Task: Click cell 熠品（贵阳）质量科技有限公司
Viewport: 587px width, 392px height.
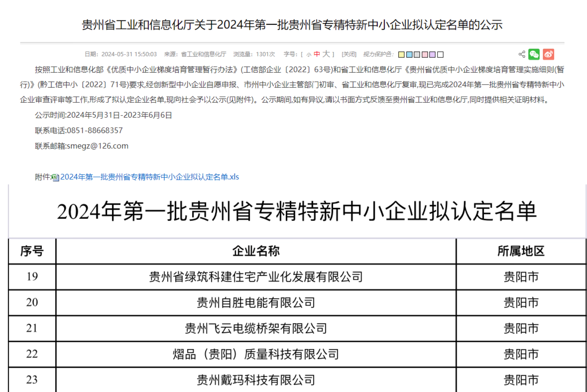Action: 256,354
